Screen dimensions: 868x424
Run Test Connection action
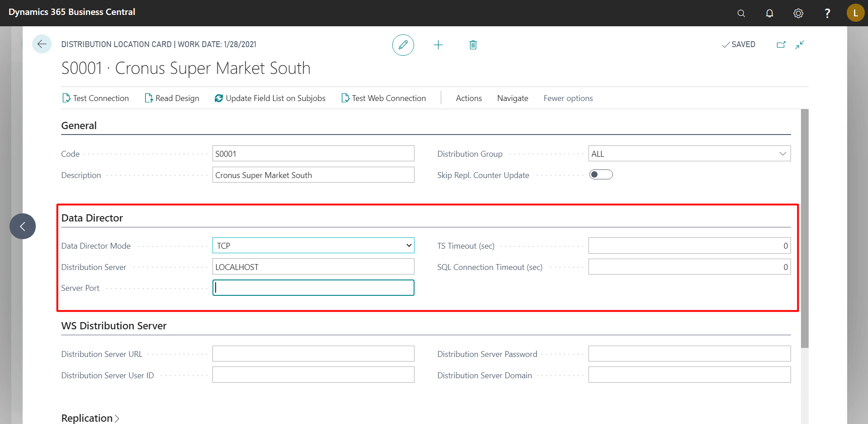click(96, 98)
